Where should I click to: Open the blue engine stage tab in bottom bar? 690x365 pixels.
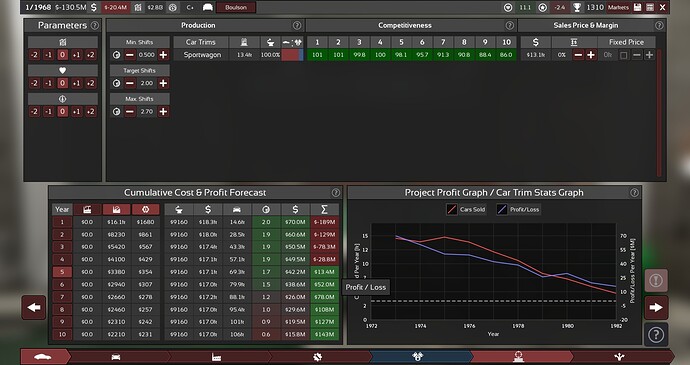coord(418,357)
